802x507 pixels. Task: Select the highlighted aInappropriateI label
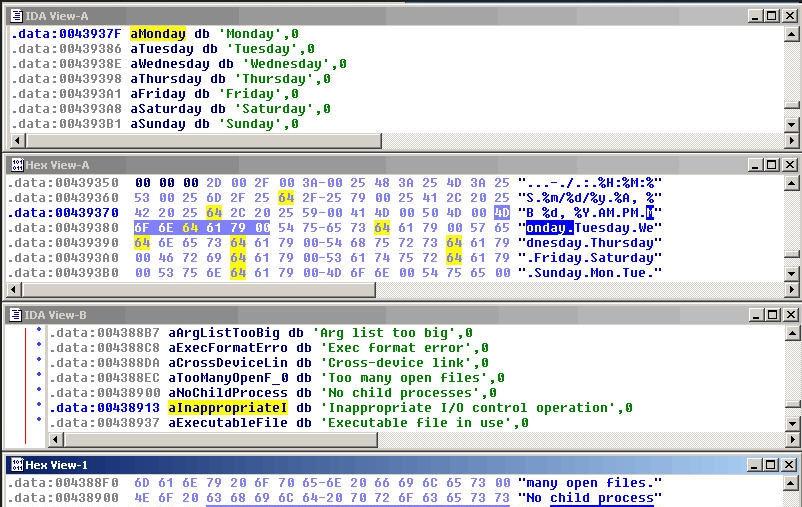click(228, 408)
